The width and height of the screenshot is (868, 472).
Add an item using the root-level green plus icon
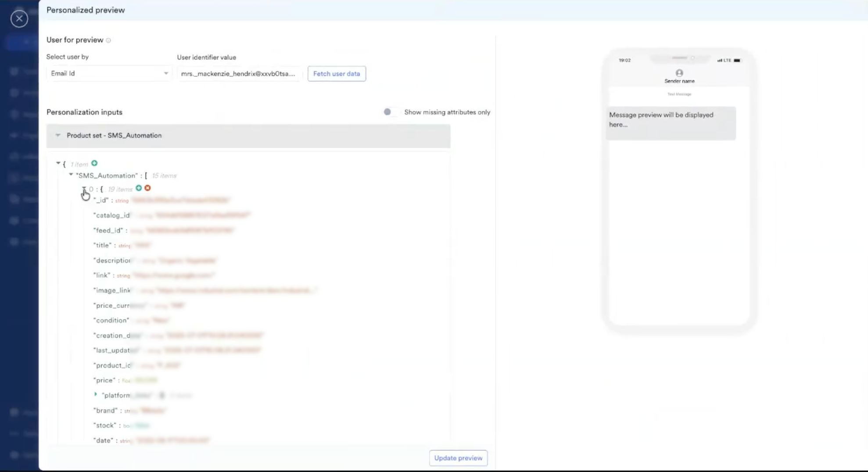tap(94, 164)
